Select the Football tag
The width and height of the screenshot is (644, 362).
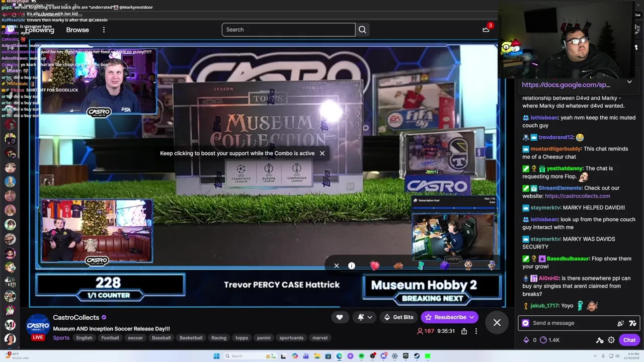pyautogui.click(x=110, y=338)
